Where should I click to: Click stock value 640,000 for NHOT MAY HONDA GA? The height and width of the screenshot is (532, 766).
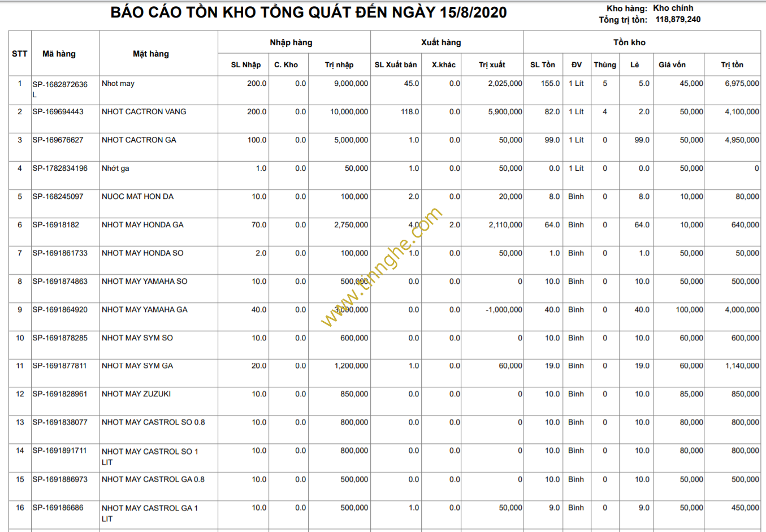(745, 225)
